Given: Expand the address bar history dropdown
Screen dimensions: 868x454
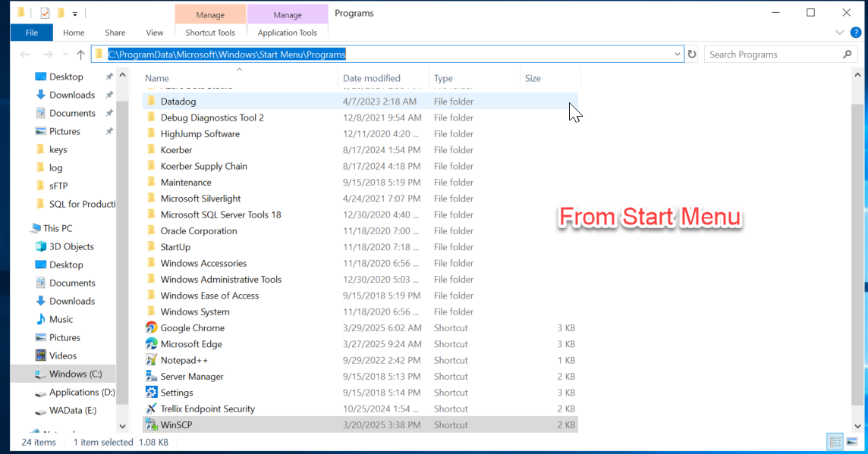Looking at the screenshot, I should 678,55.
